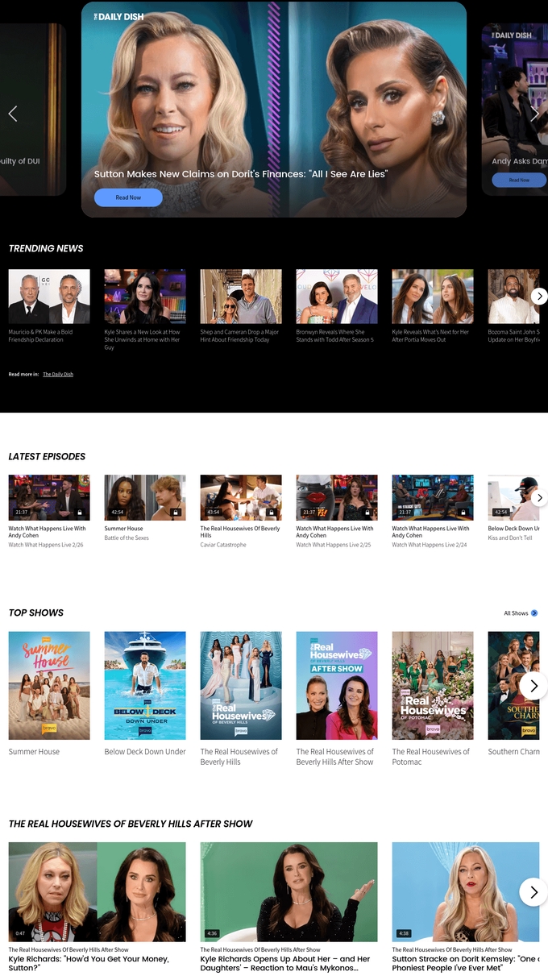Screen dimensions: 548x980
Task: Play 'How'd You Get Your Money, Sutton' video
Action: click(97, 892)
